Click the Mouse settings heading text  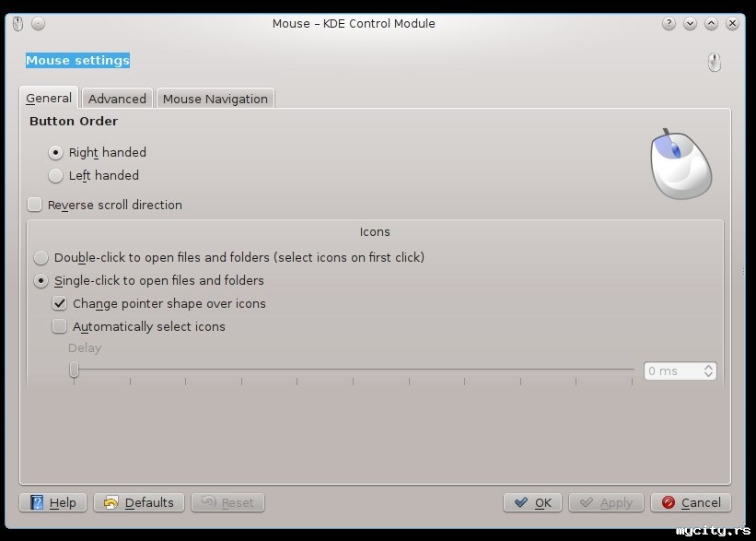coord(77,60)
